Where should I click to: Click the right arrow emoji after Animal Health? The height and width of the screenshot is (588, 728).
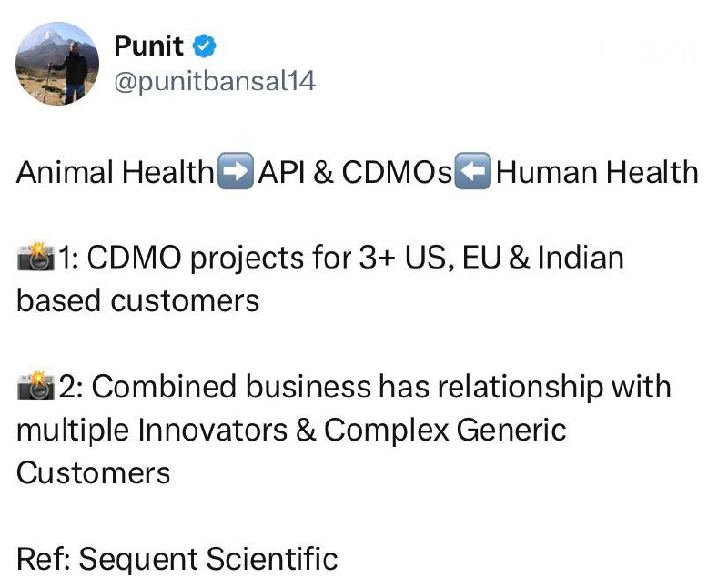click(235, 172)
